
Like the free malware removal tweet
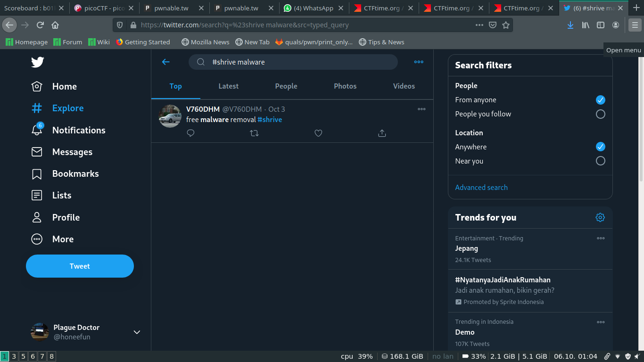[318, 133]
